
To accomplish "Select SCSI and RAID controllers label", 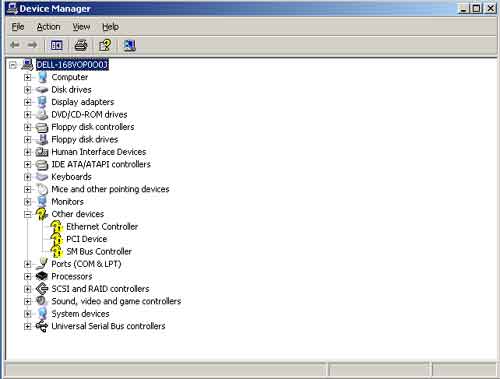I will pos(100,289).
